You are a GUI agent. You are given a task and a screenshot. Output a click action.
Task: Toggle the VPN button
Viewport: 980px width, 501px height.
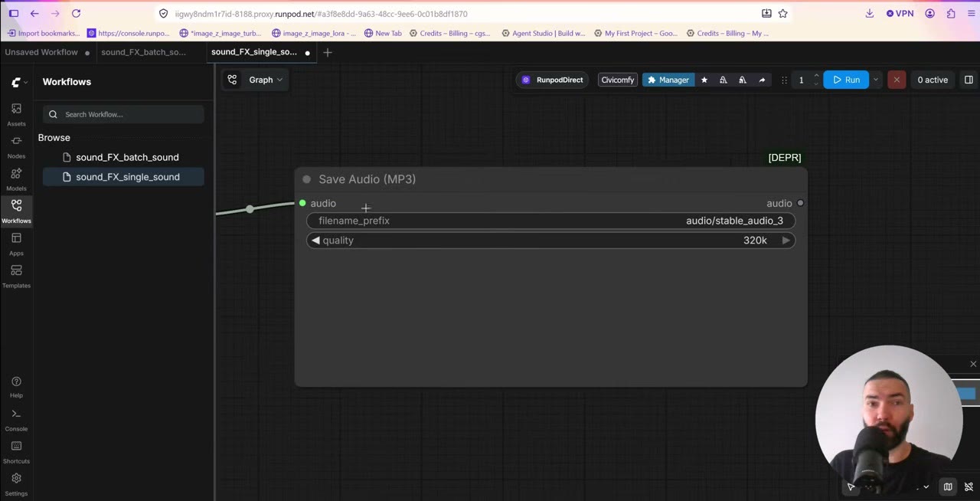click(900, 14)
